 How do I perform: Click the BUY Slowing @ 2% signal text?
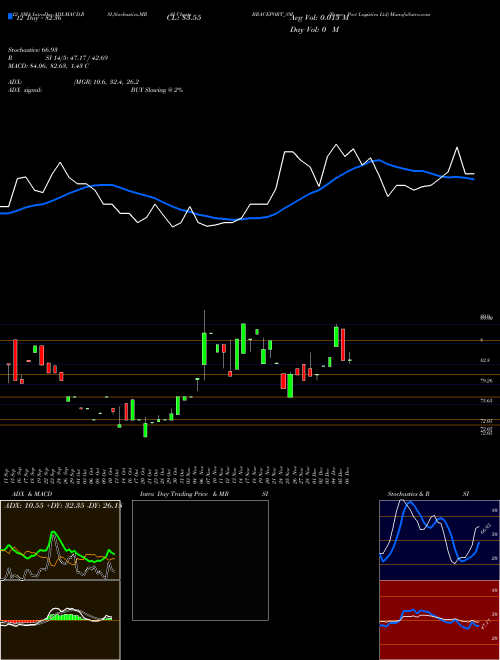(x=157, y=90)
